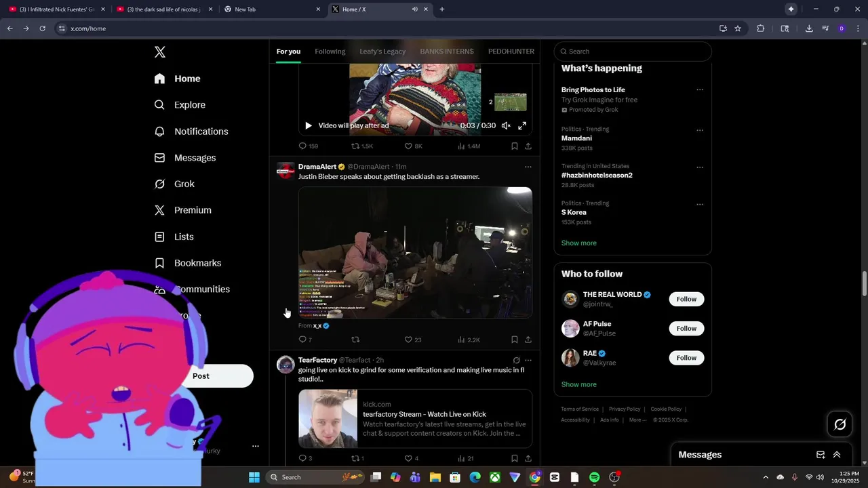Open Explore in the sidebar
Screen dimensions: 868x488
180,105
